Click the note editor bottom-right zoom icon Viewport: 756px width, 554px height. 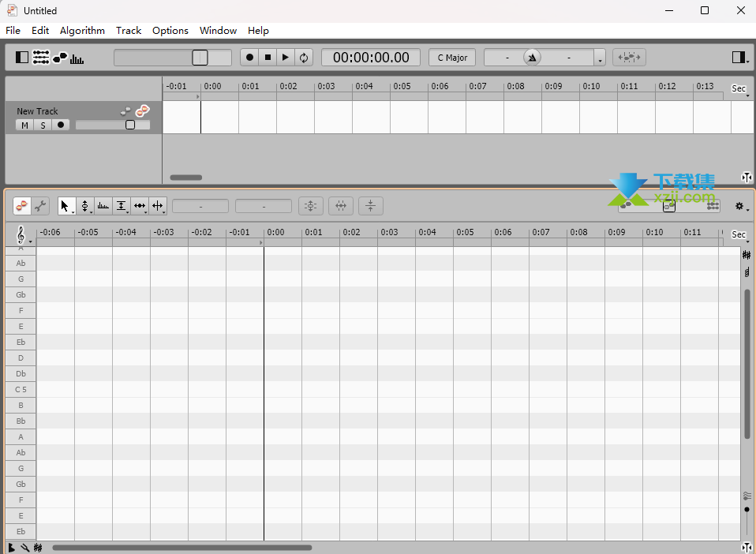tap(747, 547)
